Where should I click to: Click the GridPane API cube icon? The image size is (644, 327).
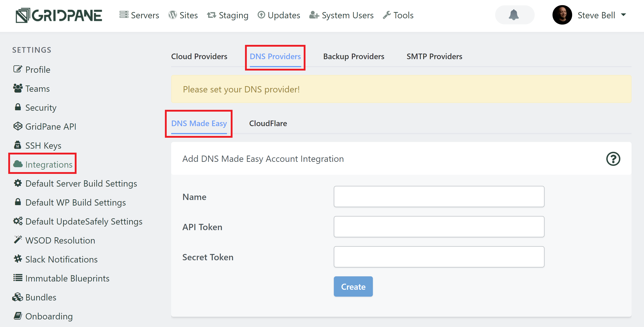coord(18,126)
